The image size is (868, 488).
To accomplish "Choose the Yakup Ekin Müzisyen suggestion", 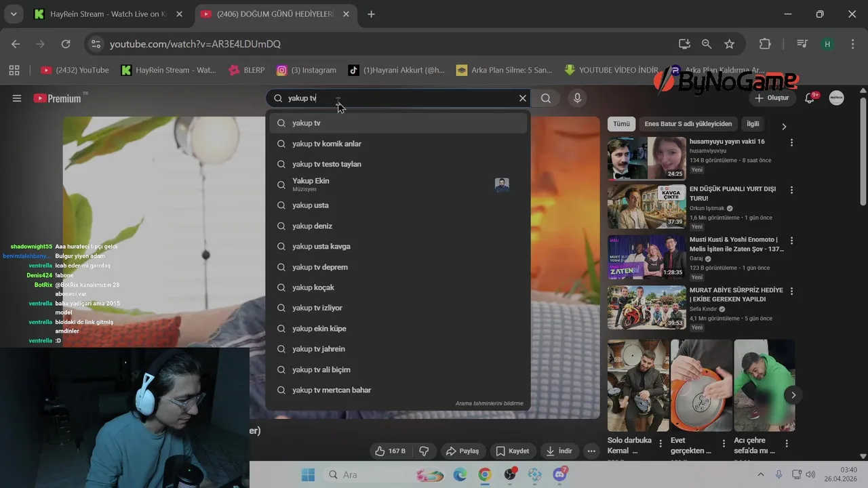I will (398, 184).
